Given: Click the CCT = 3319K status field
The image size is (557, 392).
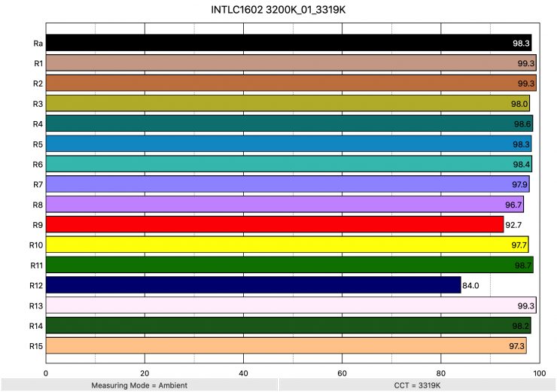Looking at the screenshot, I should pos(418,384).
